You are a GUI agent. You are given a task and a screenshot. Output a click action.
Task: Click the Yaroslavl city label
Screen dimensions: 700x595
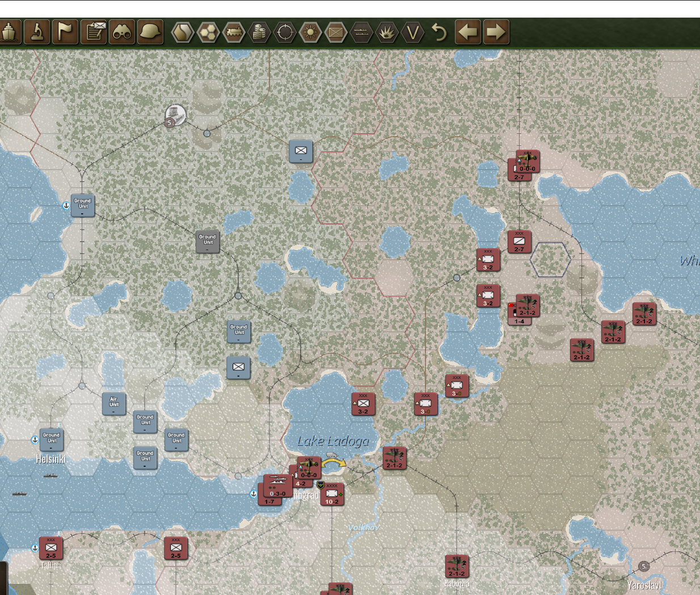click(x=644, y=585)
